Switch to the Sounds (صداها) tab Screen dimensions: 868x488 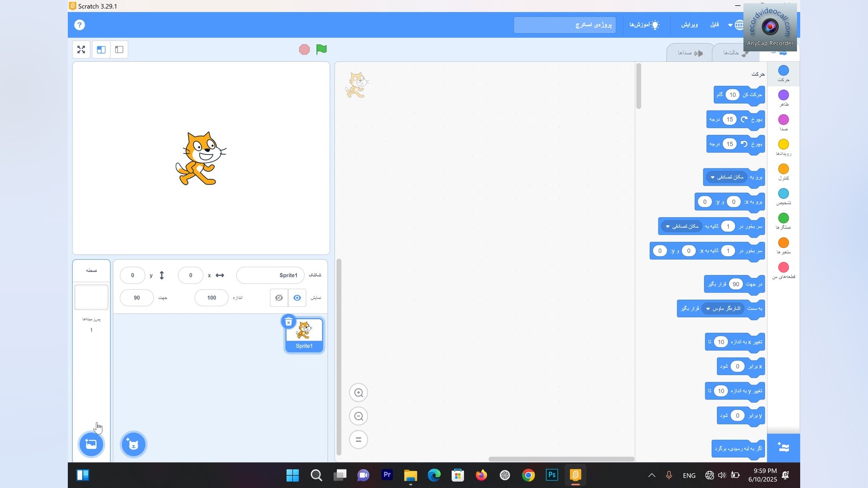689,53
